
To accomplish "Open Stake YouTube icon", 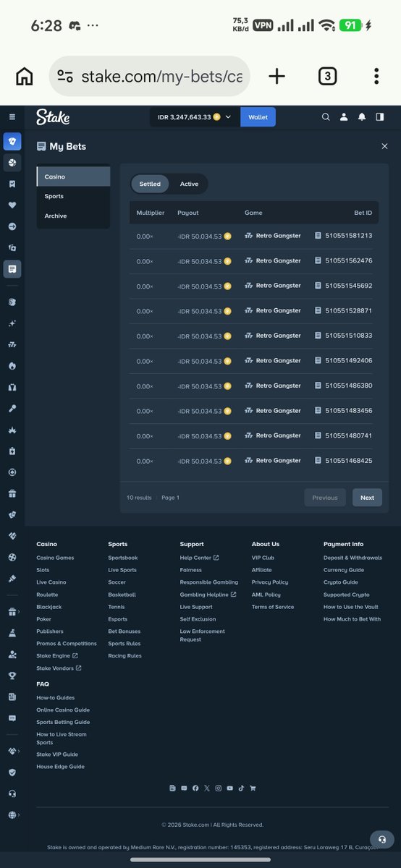I will pyautogui.click(x=229, y=788).
